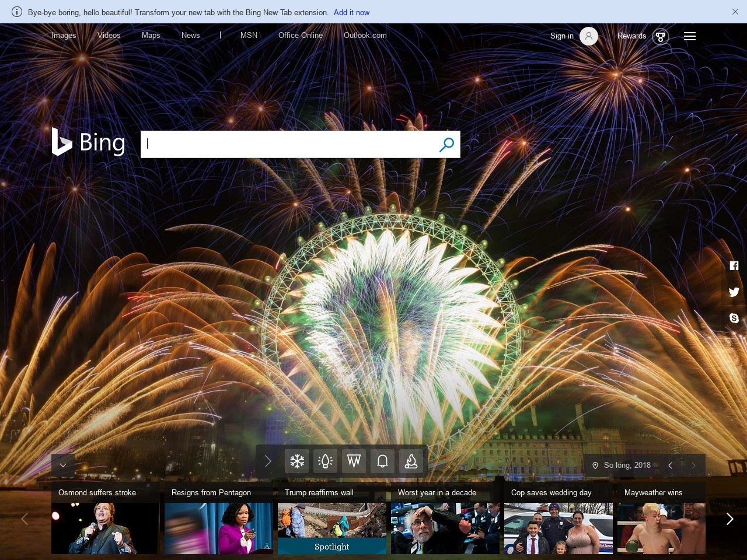Show next day's background image
The height and width of the screenshot is (560, 747).
click(x=693, y=466)
